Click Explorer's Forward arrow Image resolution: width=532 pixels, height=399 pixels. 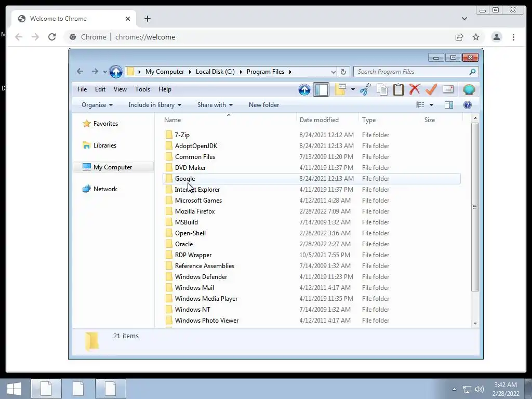(95, 72)
